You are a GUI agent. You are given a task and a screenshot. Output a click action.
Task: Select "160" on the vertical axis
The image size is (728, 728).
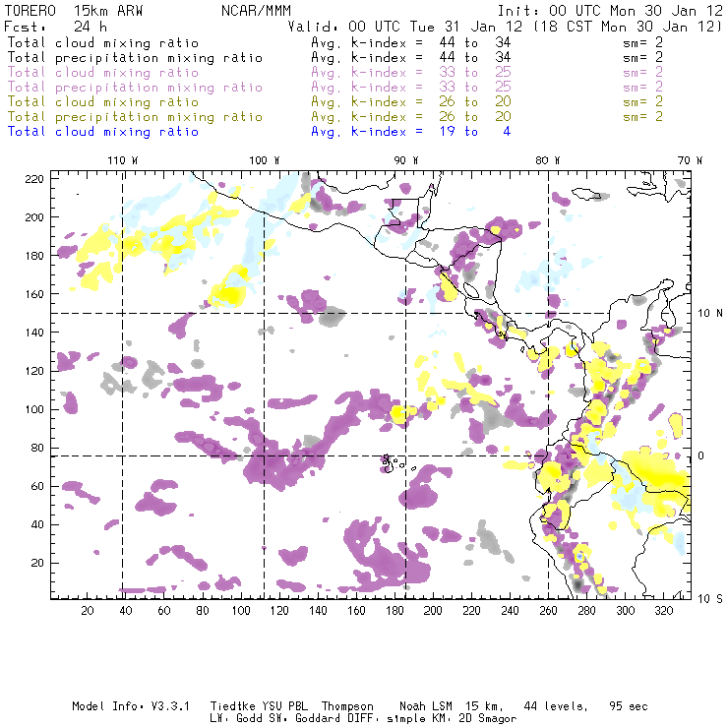pos(34,294)
